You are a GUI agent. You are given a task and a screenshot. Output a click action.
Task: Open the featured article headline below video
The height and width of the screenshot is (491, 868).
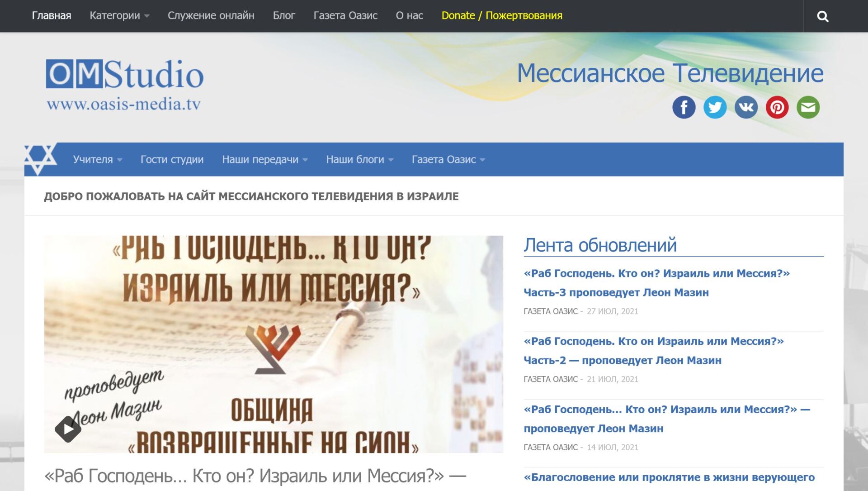(255, 476)
